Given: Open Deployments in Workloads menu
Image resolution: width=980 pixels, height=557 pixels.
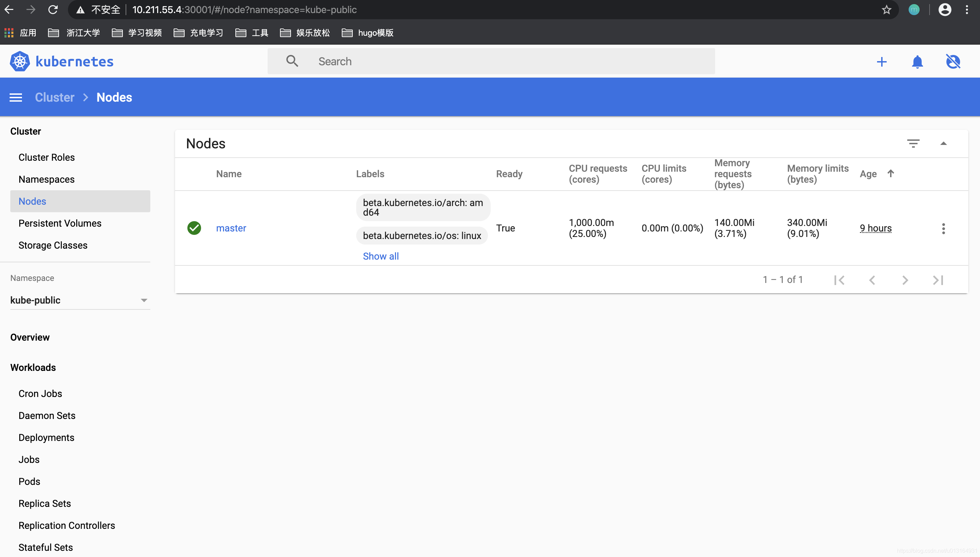Looking at the screenshot, I should coord(46,437).
